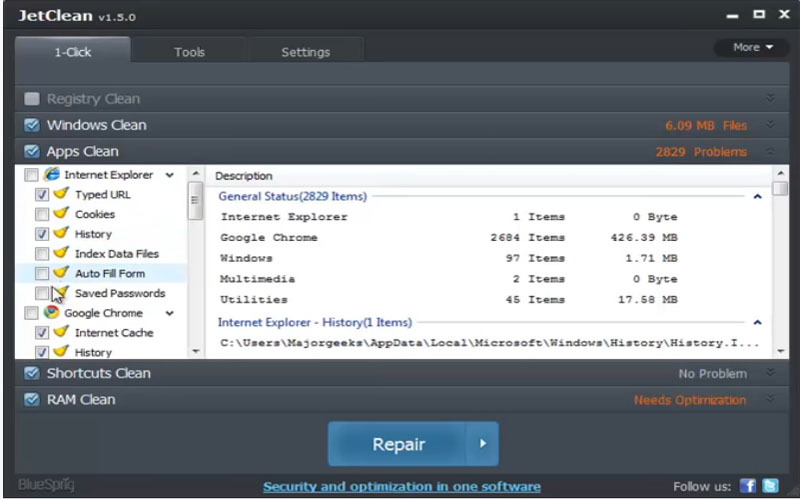Uncheck the Windows Clean checkbox
Viewport: 800px width, 500px height.
[32, 125]
